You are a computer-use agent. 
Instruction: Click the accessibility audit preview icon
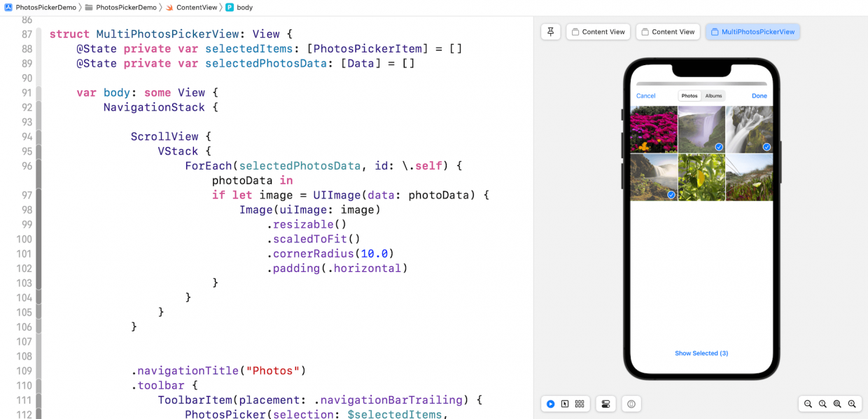point(631,404)
